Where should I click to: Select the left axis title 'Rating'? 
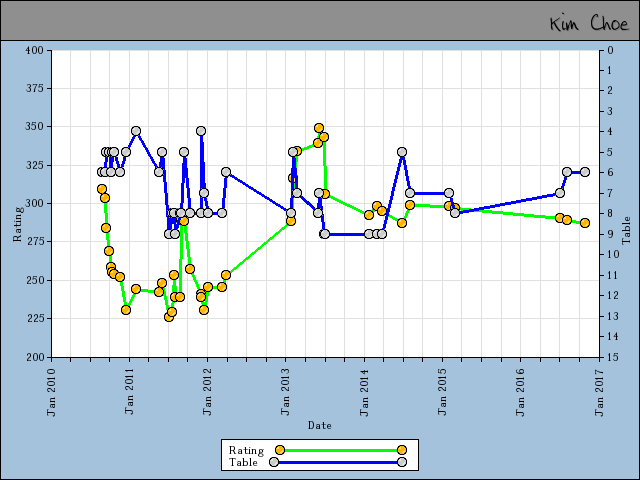pos(17,224)
